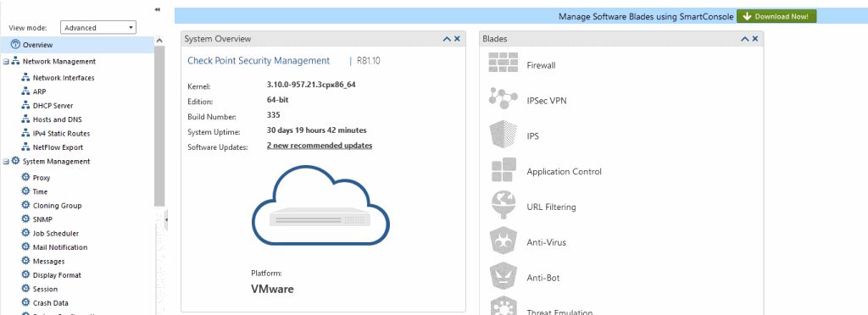Click the URL Filtering blade label
Image resolution: width=868 pixels, height=315 pixels.
coord(551,207)
